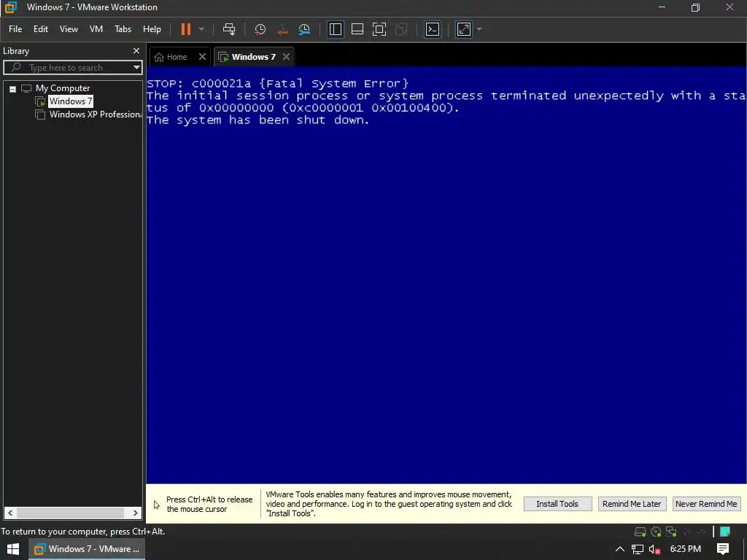Click the STOP c000021a error line

coord(278,83)
